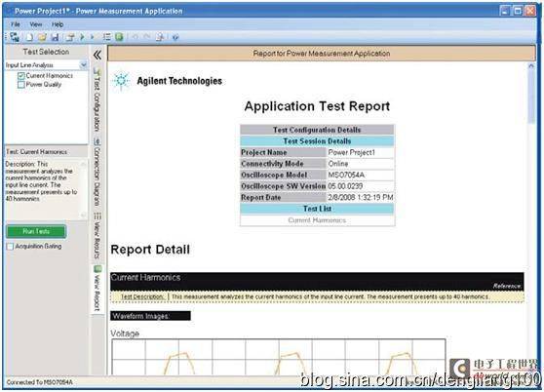The image size is (544, 392).
Task: Click the first green run arrow in toolbar
Action: tap(82, 37)
